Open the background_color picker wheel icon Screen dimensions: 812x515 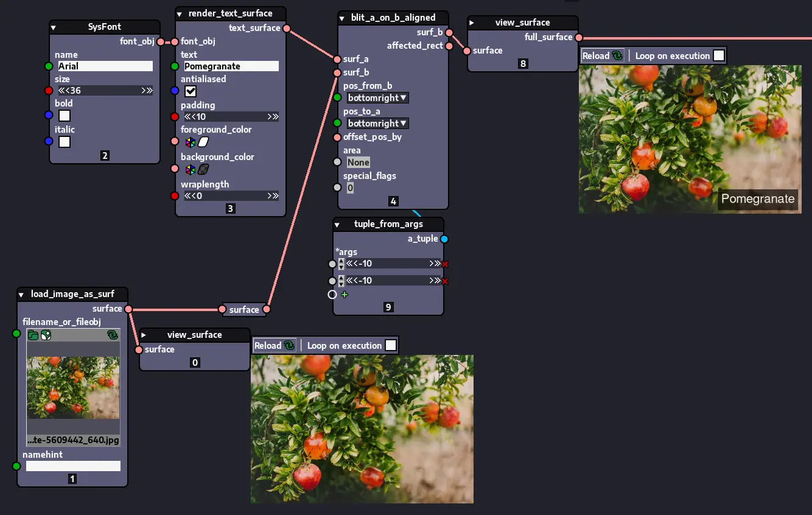coord(190,169)
